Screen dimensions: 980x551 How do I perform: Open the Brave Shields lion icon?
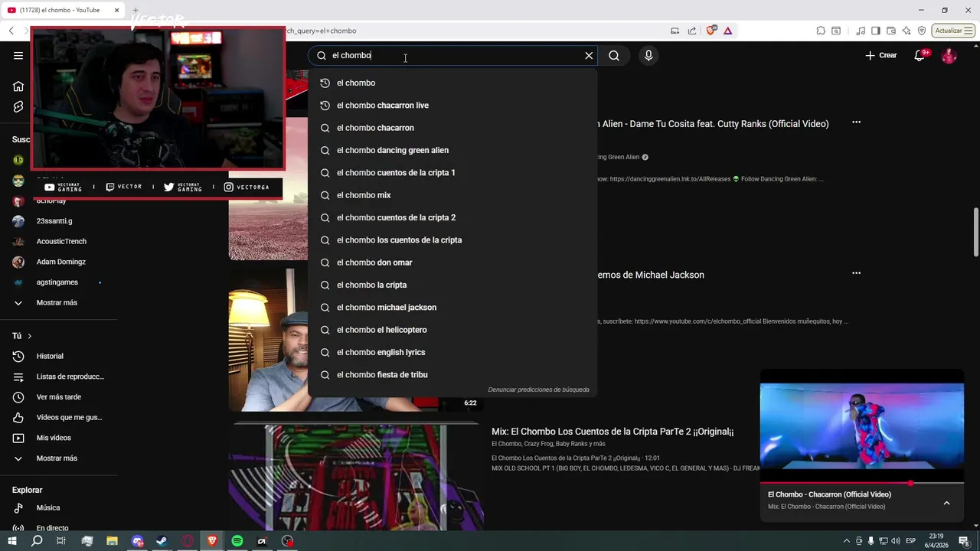click(711, 31)
